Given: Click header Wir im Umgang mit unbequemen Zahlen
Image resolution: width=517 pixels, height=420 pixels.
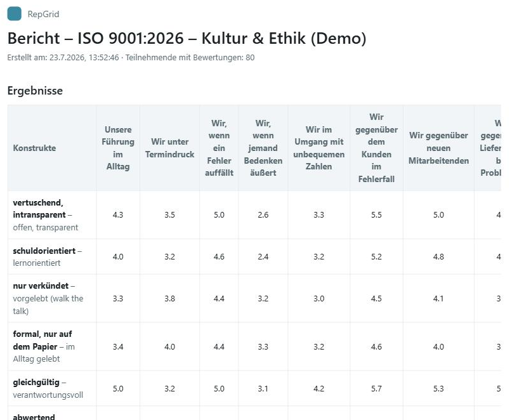Looking at the screenshot, I should pyautogui.click(x=319, y=148).
